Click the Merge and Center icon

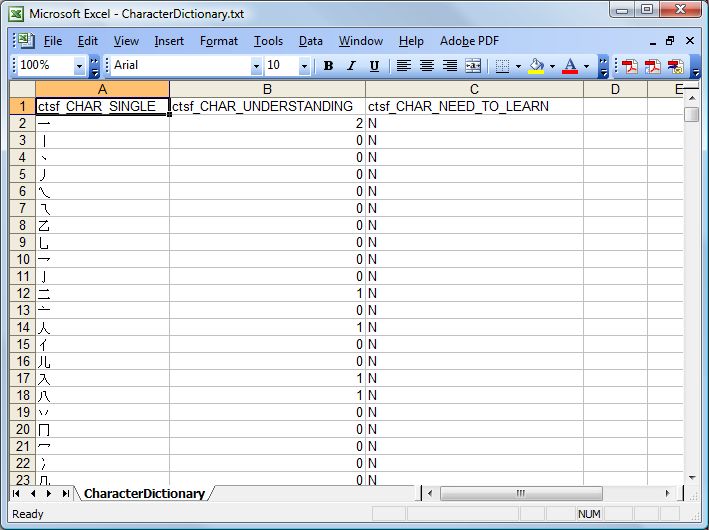pos(473,66)
